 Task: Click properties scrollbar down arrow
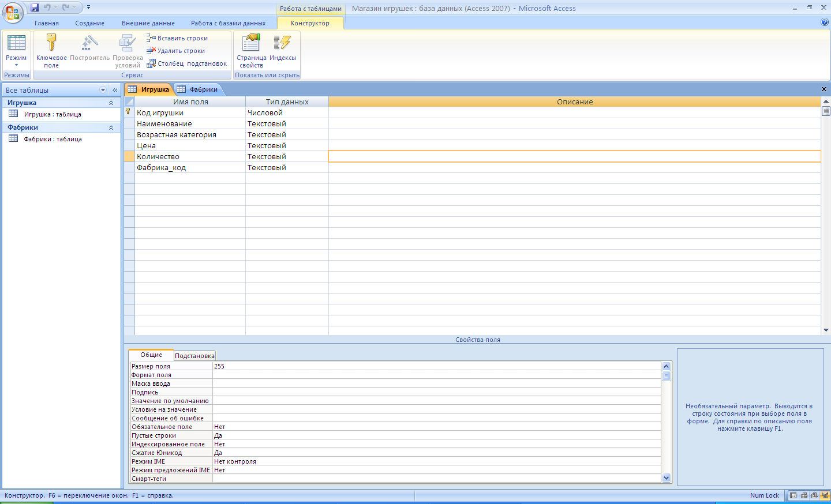(x=667, y=477)
